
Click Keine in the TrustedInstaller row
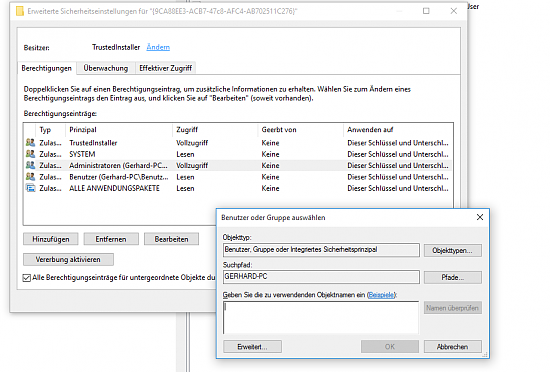coord(270,143)
